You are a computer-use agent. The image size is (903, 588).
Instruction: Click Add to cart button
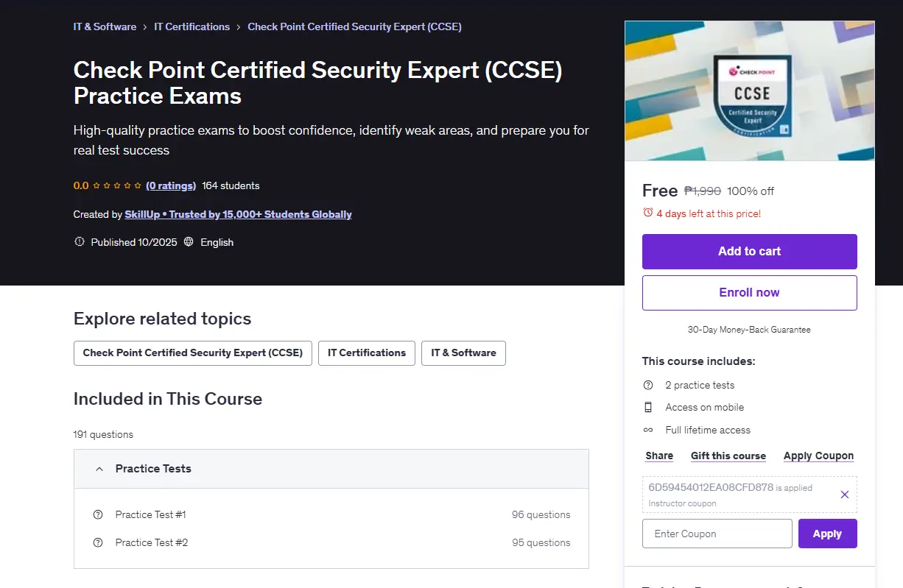coord(750,252)
